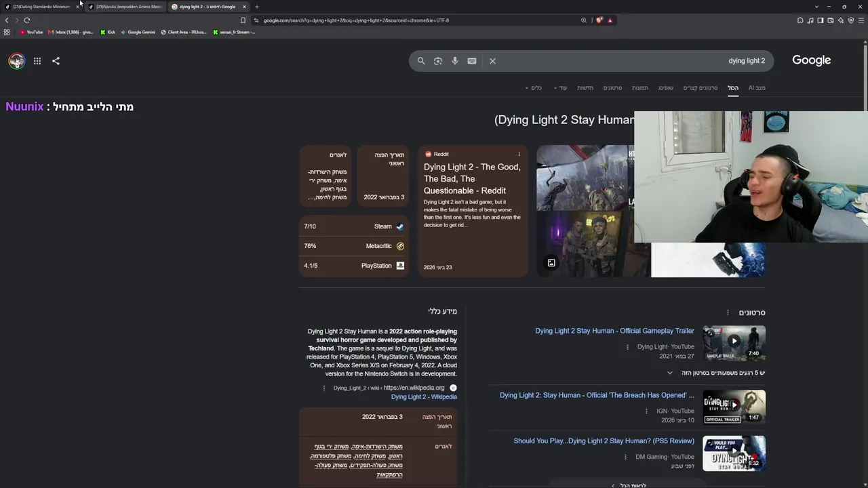Open the 'The Breach Has Opened' video link

(597, 395)
